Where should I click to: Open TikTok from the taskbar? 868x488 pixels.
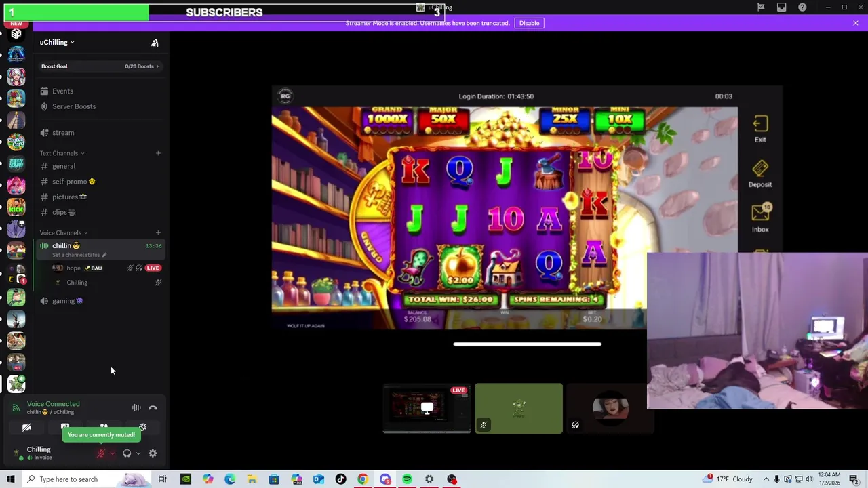[x=340, y=479]
